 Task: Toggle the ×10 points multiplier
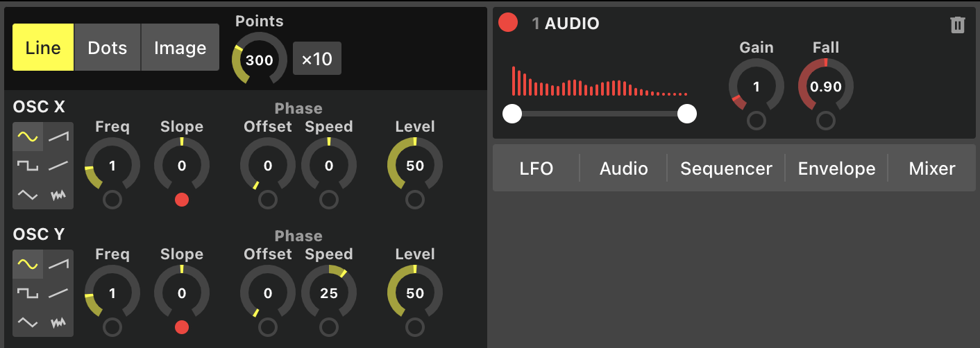coord(316,59)
